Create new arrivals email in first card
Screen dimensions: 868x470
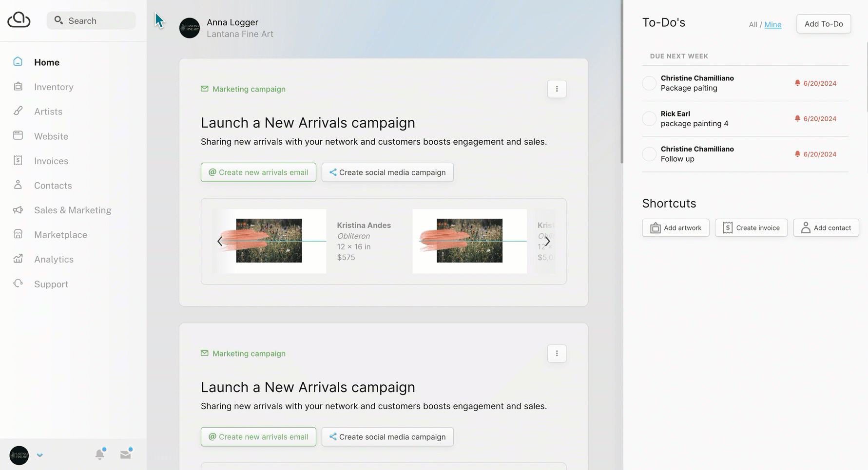[x=258, y=172]
